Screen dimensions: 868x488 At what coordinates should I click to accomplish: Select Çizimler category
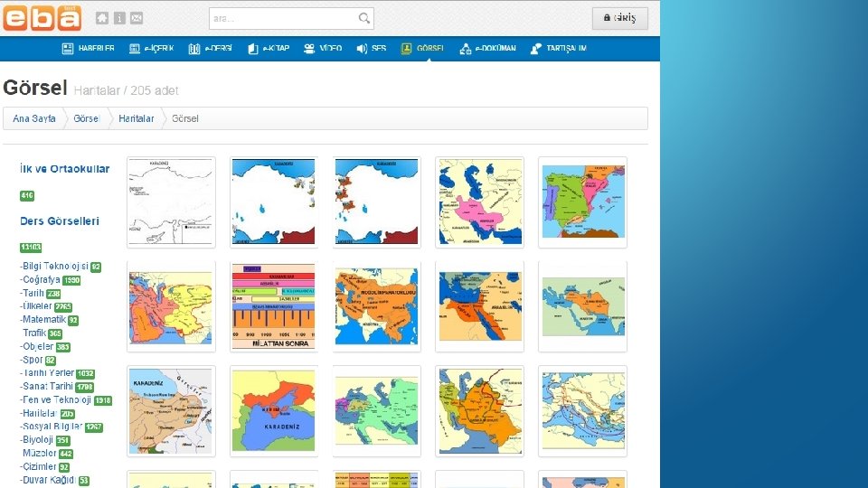38,466
